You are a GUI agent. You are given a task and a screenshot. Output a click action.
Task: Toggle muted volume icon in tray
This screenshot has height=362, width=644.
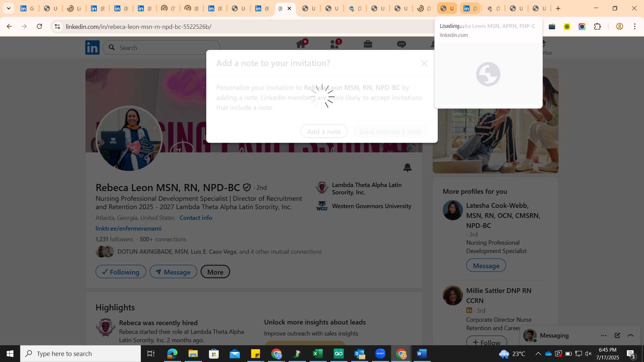point(588,354)
